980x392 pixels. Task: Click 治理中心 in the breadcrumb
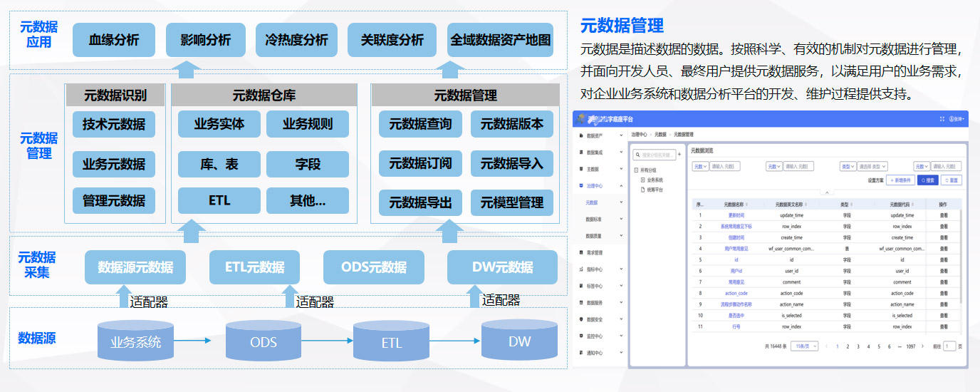pos(639,134)
